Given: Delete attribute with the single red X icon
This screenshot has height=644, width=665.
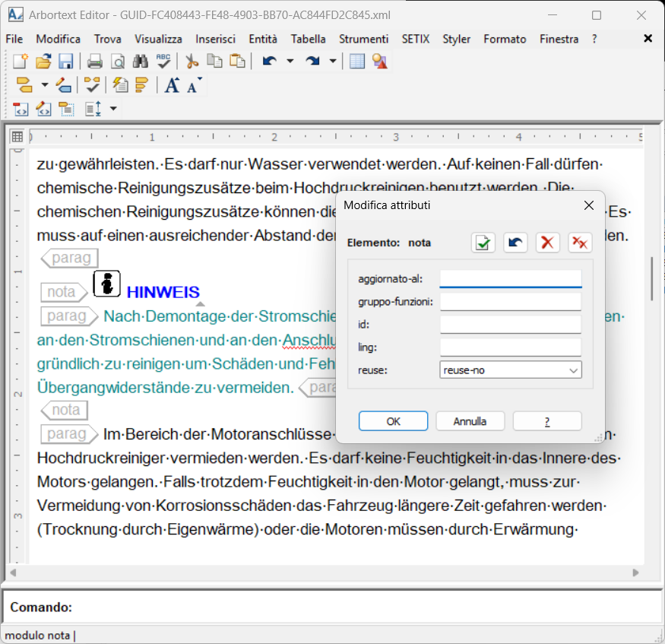Looking at the screenshot, I should 547,243.
